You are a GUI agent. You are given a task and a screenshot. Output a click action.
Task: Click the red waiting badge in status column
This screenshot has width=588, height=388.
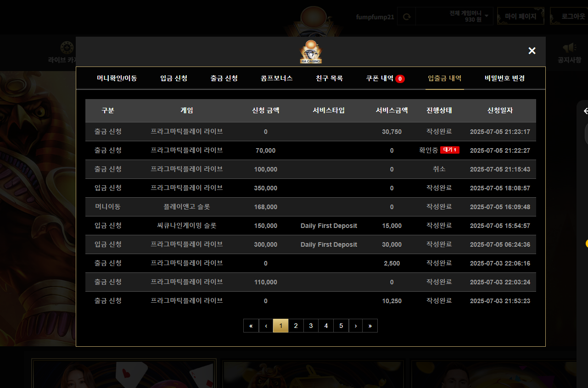[449, 150]
